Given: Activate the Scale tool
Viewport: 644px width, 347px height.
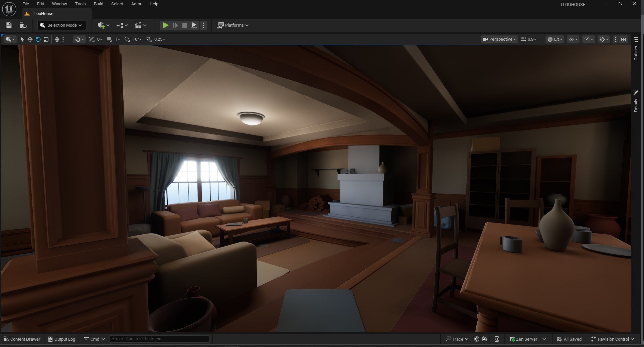Looking at the screenshot, I should click(46, 39).
